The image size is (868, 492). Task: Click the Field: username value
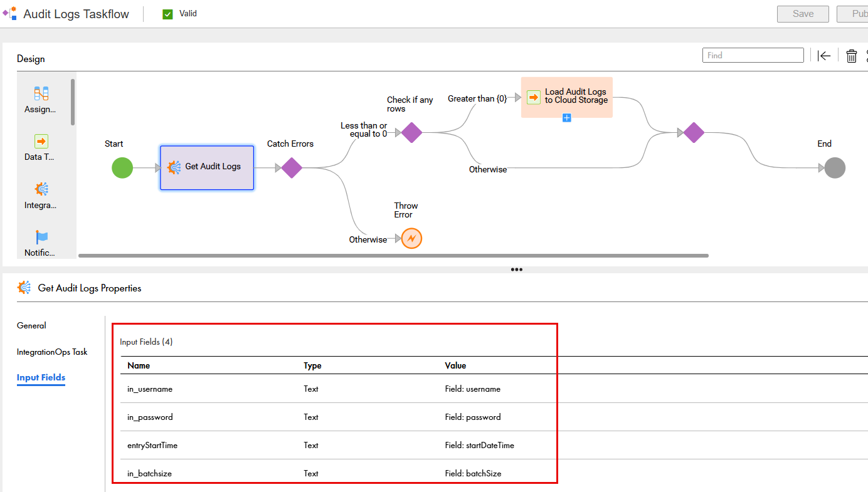pos(473,389)
